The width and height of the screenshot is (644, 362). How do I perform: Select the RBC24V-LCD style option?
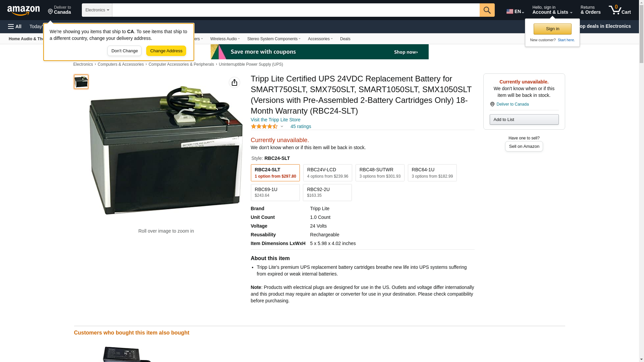click(x=327, y=173)
